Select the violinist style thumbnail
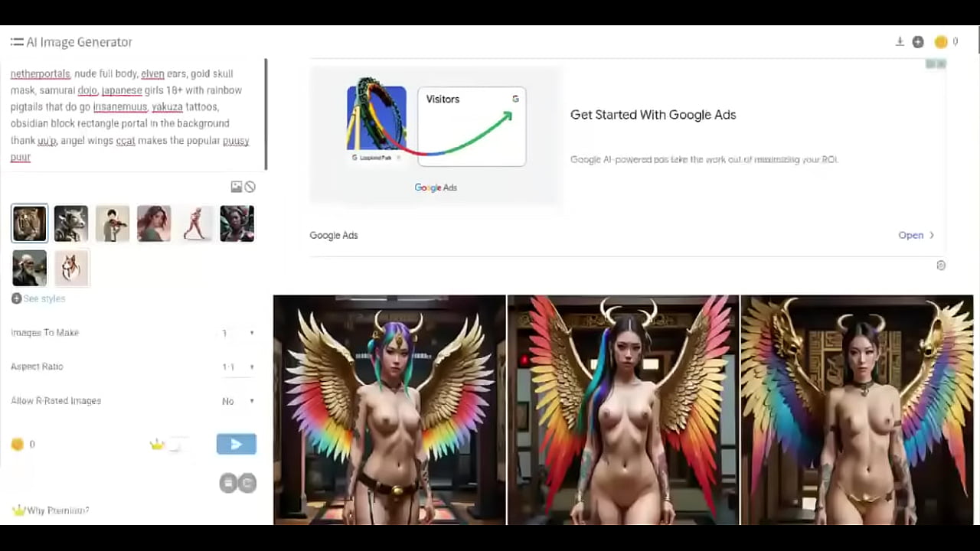 [113, 223]
